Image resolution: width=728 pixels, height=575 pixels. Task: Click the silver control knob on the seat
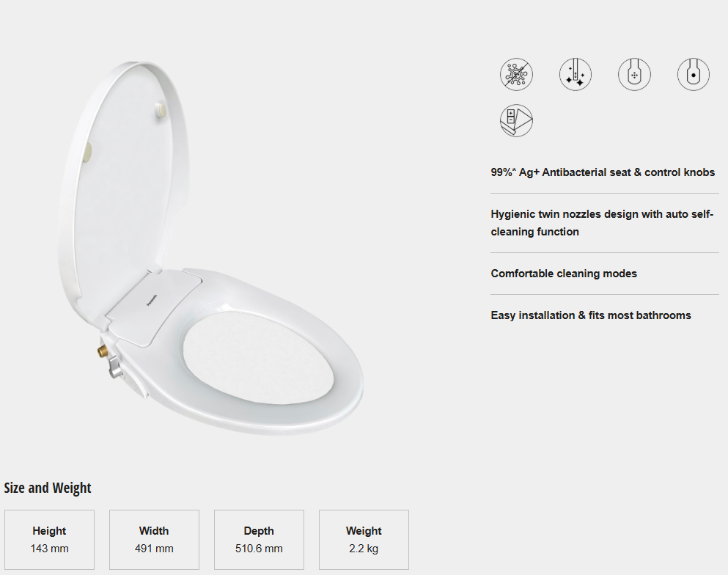click(114, 367)
